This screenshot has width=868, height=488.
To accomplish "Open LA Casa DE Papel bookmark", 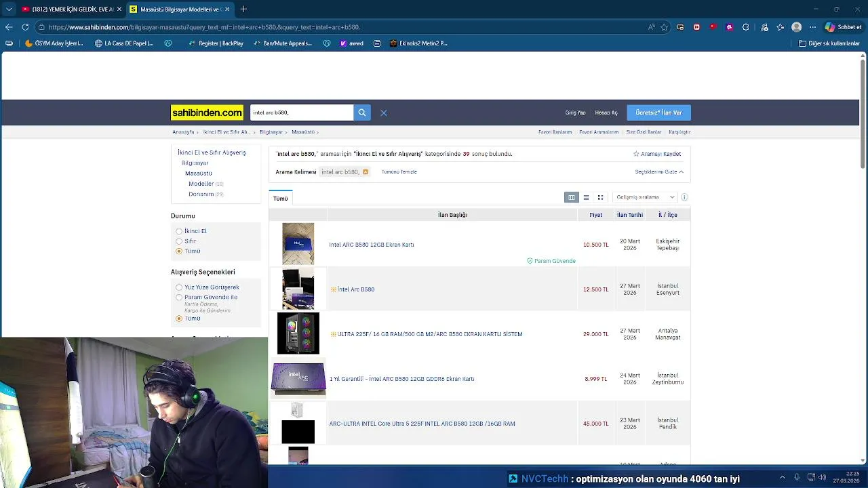I will [124, 43].
